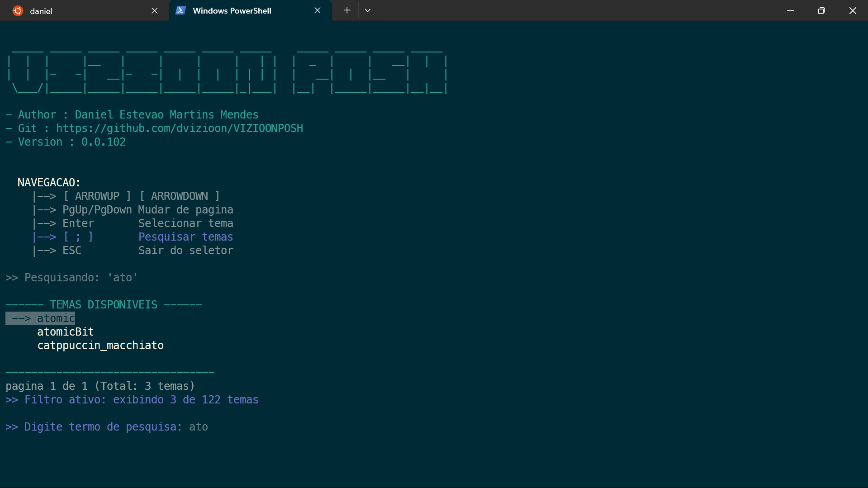This screenshot has height=488, width=868.
Task: Open a new terminal tab
Action: click(x=347, y=10)
